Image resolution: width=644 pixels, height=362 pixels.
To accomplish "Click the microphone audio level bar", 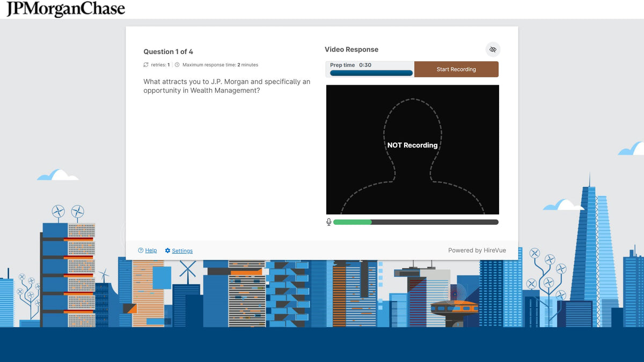I will [416, 222].
